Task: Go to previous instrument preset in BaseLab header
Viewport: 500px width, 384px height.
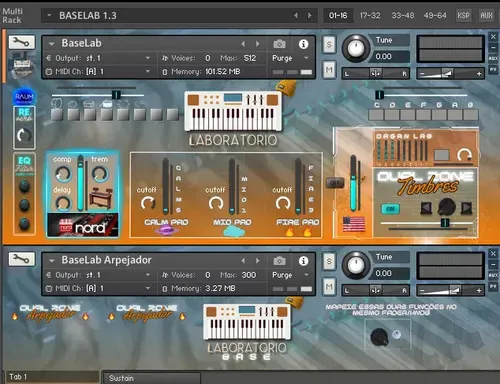Action: tap(243, 44)
